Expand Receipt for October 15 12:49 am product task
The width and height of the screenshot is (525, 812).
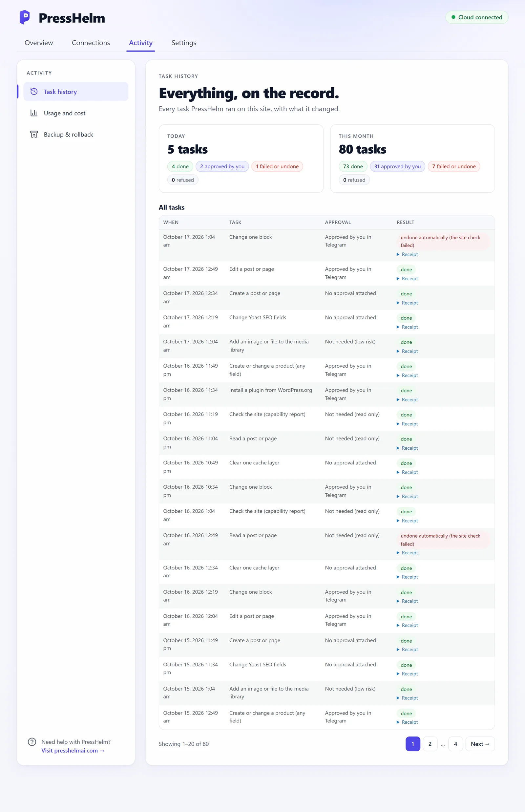coord(407,722)
